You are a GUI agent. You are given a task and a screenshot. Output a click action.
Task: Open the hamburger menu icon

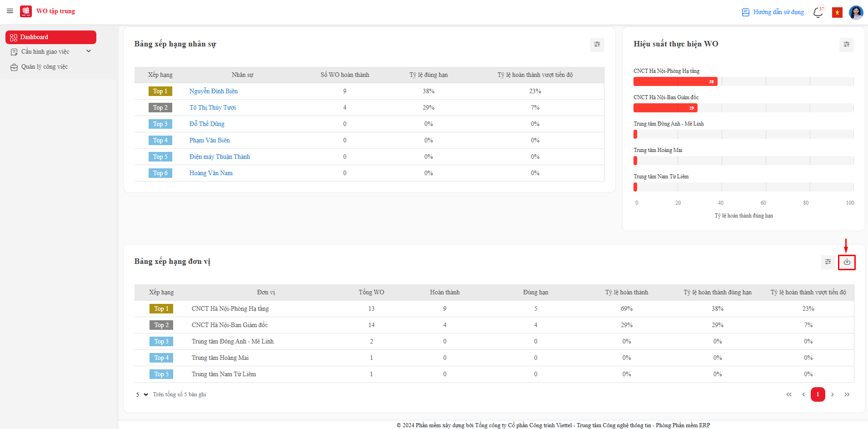click(x=10, y=11)
